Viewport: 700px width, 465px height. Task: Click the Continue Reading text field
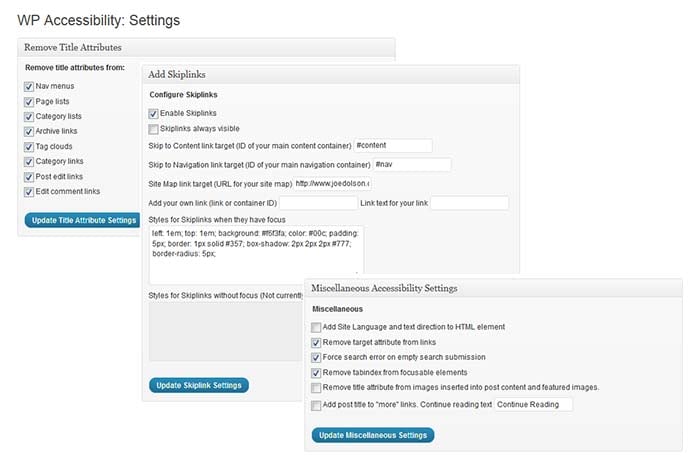[534, 405]
